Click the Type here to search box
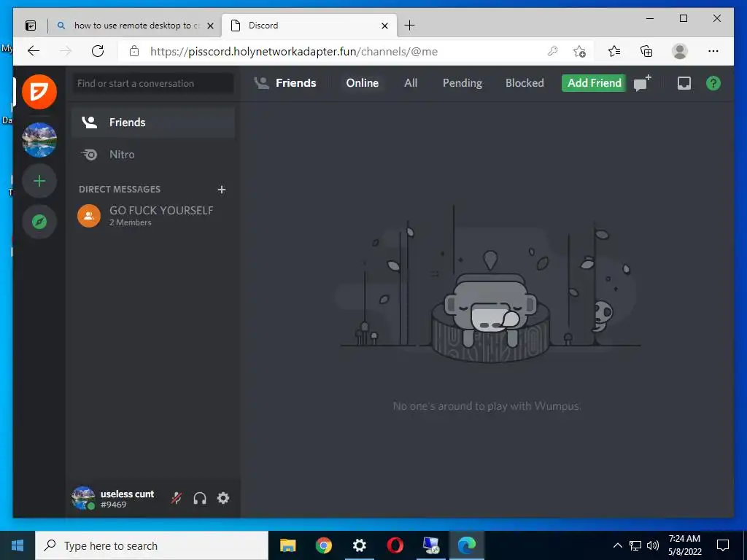 tap(152, 545)
